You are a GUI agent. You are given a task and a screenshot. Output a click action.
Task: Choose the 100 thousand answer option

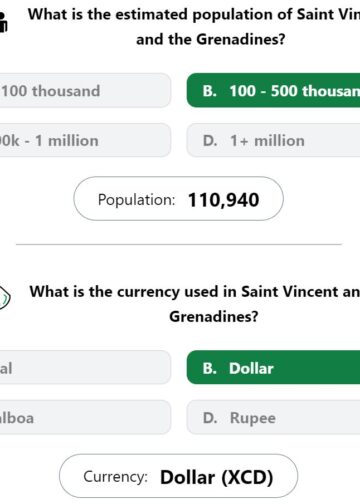(x=85, y=90)
